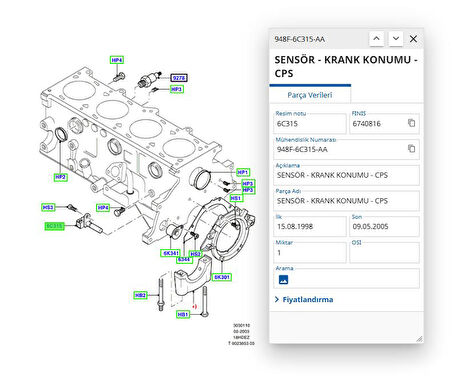452x377 pixels.
Task: Open the image icon under Arama
Action: click(x=283, y=279)
